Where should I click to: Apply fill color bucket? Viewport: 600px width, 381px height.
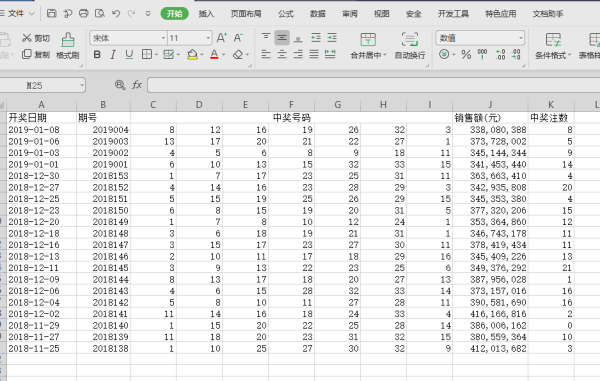192,55
